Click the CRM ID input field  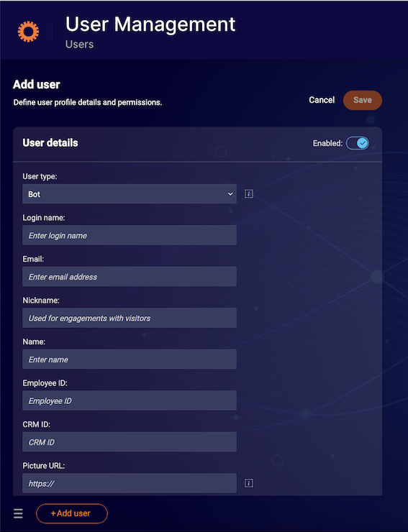coord(130,442)
